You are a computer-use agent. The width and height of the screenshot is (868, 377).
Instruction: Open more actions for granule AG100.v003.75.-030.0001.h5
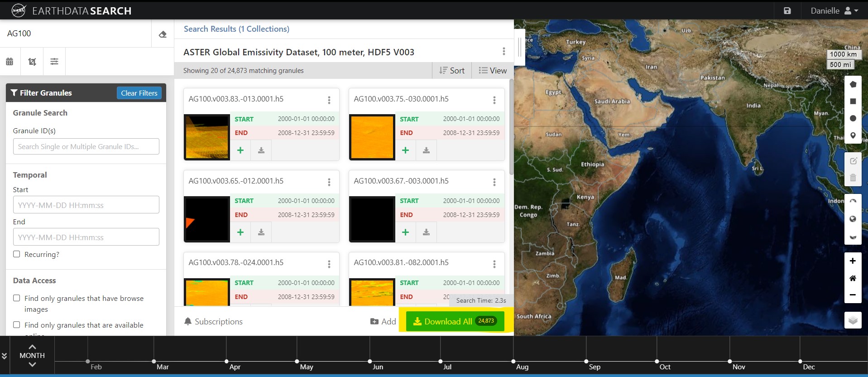pyautogui.click(x=494, y=100)
